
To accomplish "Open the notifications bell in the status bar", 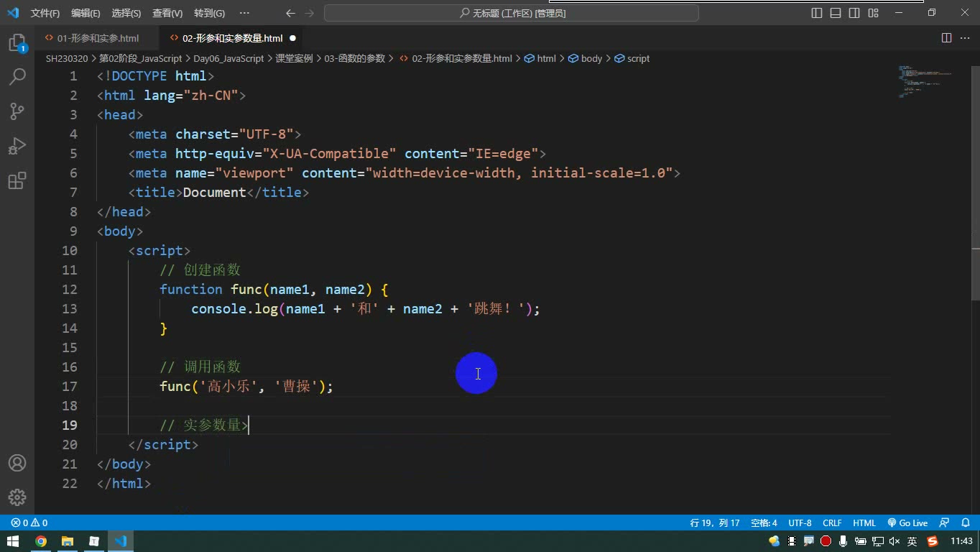I will tap(964, 523).
